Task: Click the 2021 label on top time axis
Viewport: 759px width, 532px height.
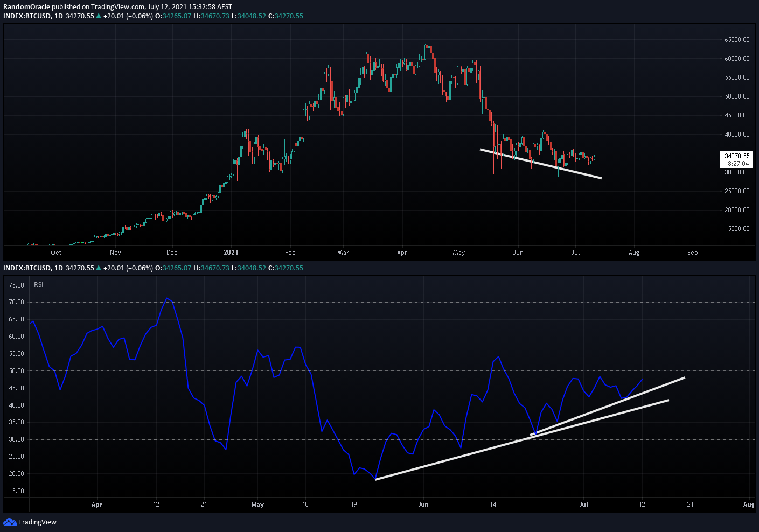Action: 231,253
